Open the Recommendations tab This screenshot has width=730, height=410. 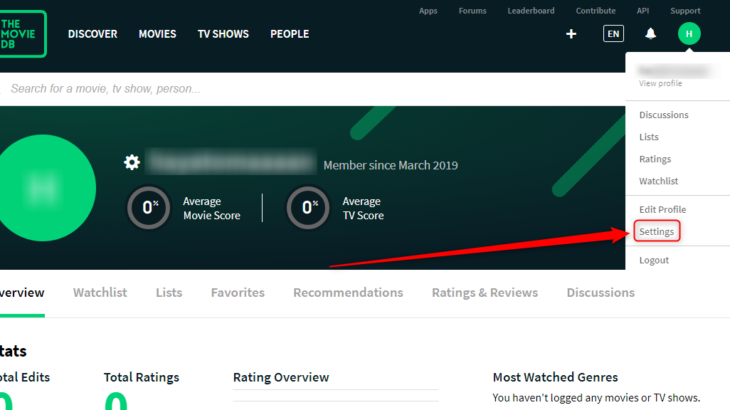coord(348,293)
